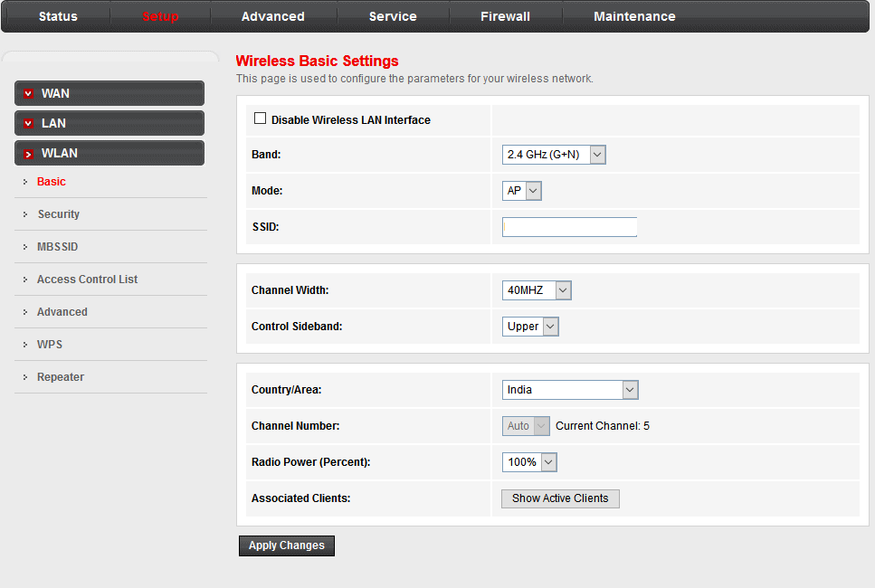This screenshot has width=875, height=588.
Task: Click into the SSID text field
Action: click(569, 227)
